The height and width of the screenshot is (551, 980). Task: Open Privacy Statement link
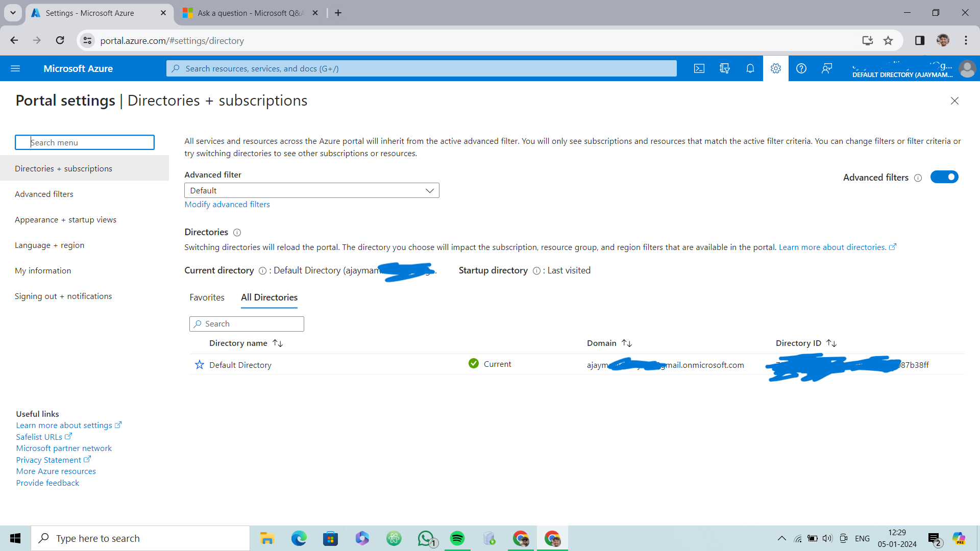pyautogui.click(x=53, y=460)
